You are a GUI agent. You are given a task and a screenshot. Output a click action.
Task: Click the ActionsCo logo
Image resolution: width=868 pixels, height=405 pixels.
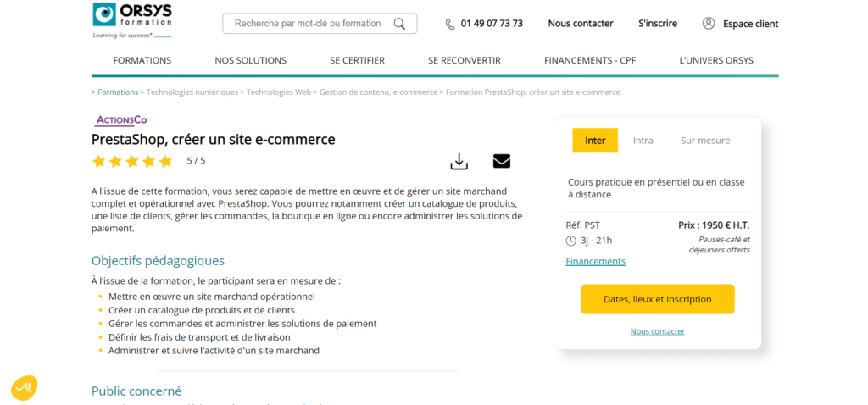[121, 120]
